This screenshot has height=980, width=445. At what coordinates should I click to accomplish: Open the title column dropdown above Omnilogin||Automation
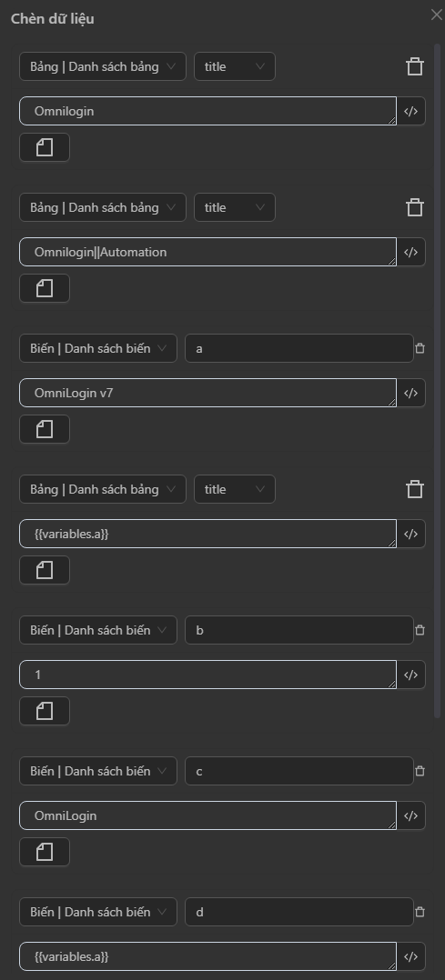(x=235, y=207)
